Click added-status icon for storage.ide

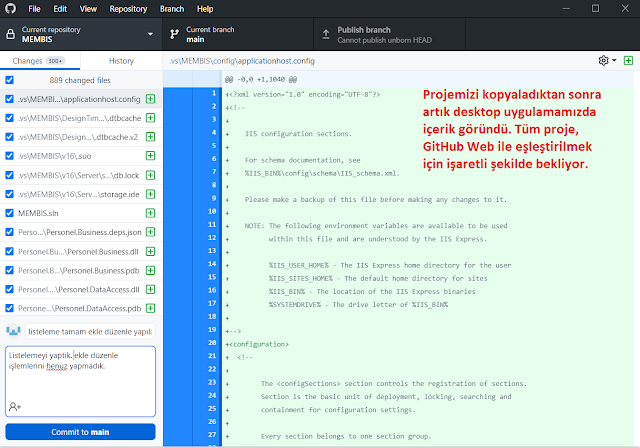point(151,194)
